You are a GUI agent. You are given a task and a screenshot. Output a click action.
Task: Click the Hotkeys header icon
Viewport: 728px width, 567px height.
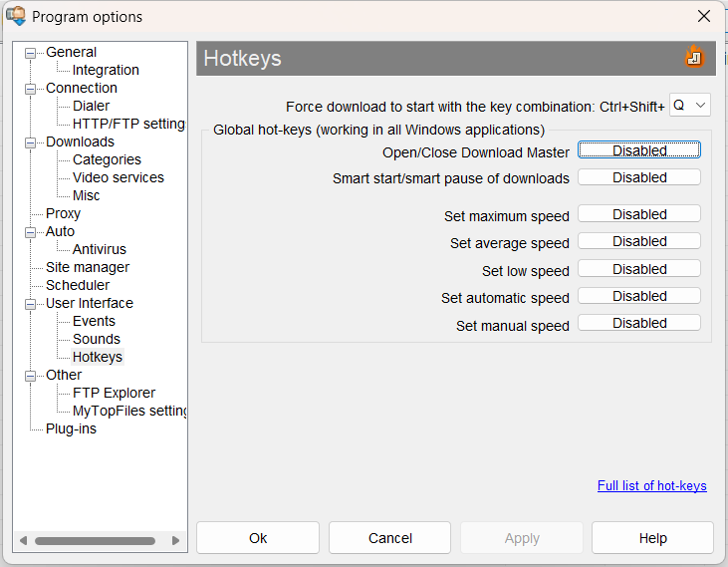point(694,57)
